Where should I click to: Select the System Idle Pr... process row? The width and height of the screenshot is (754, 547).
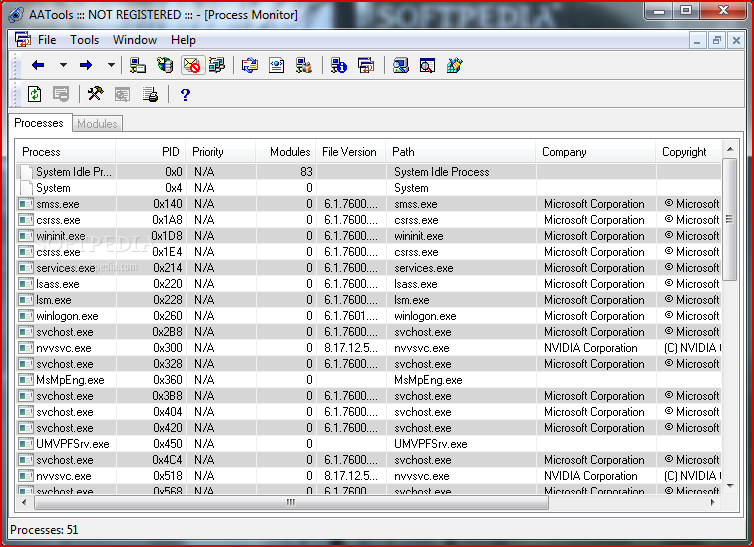pos(369,172)
